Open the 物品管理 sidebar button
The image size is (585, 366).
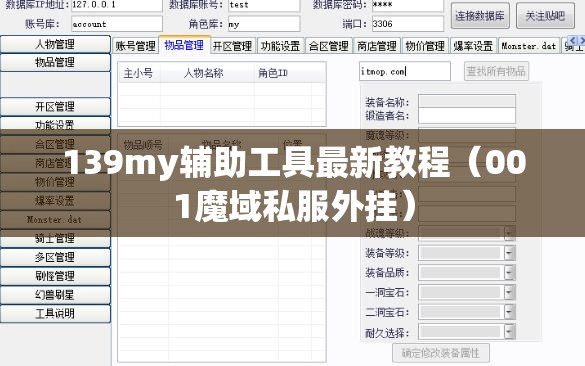(55, 62)
